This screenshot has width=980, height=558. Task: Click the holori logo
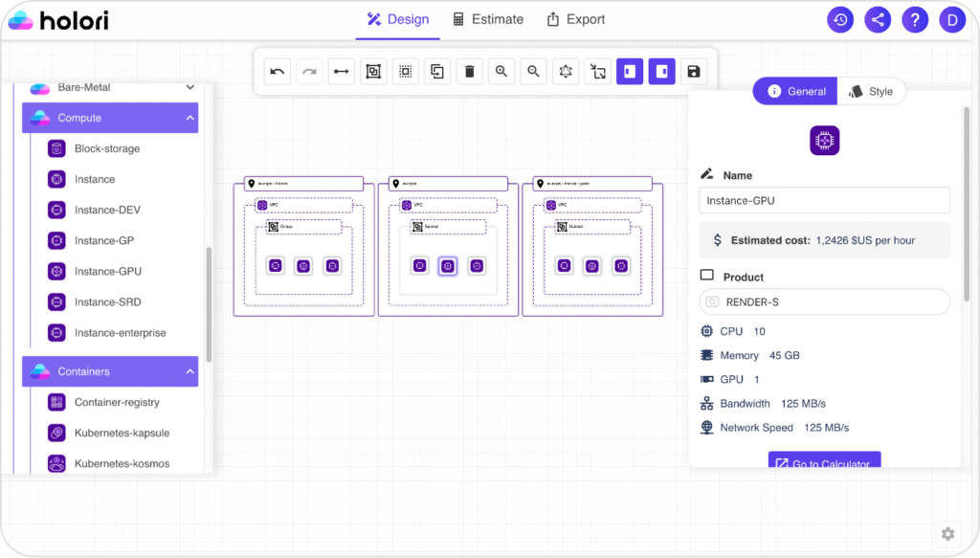[x=58, y=21]
